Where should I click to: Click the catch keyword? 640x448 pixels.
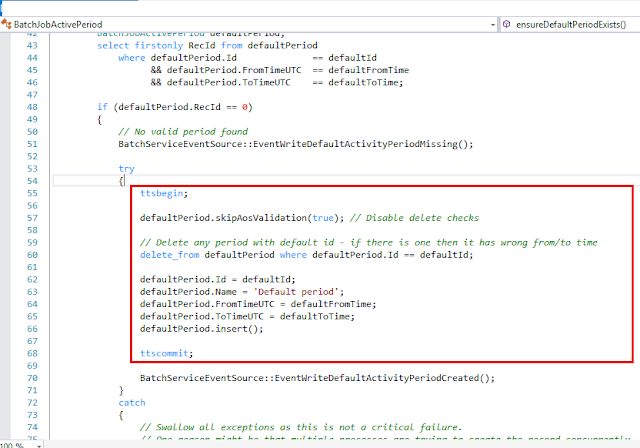pos(132,402)
